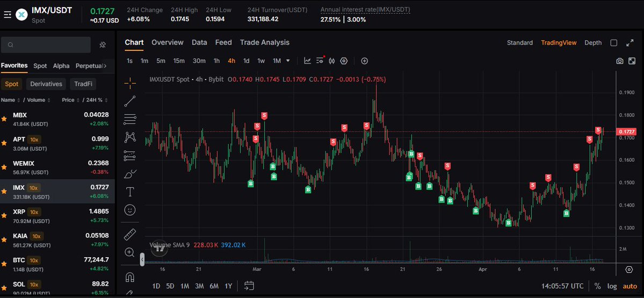Open the multi-chart layout icon
The image size is (644, 298).
(632, 61)
